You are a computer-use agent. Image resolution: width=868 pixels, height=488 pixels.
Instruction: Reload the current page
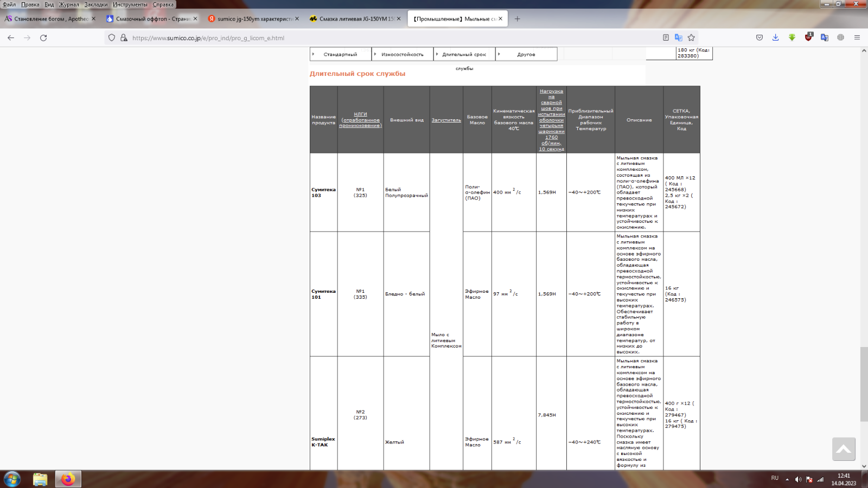click(x=43, y=38)
